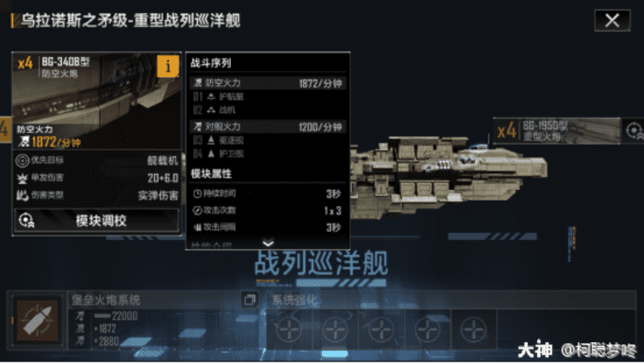Select the 防空火力 1872/分钟 row
644x363 pixels.
pos(268,84)
